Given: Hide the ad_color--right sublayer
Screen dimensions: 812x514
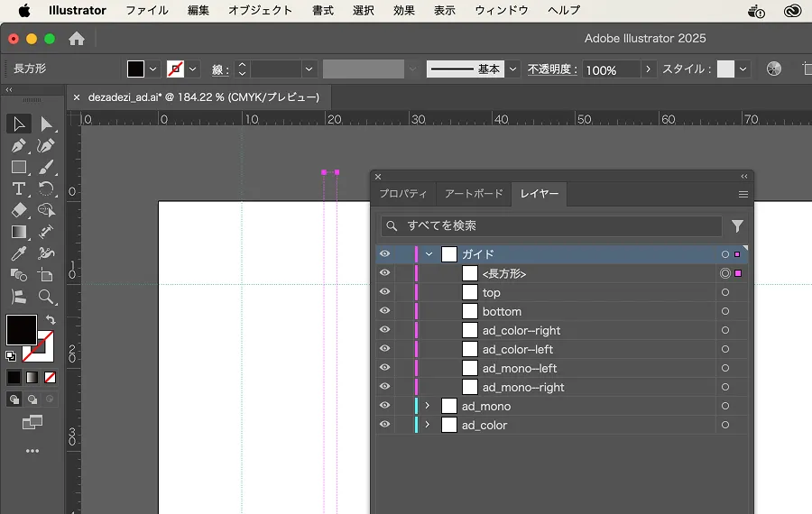Looking at the screenshot, I should (x=385, y=331).
